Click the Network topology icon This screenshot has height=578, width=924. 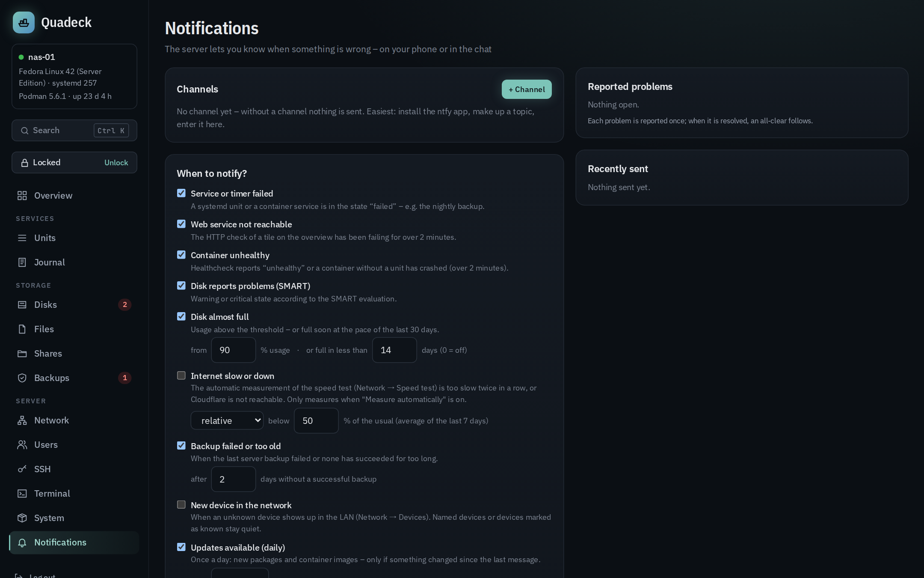click(x=22, y=420)
